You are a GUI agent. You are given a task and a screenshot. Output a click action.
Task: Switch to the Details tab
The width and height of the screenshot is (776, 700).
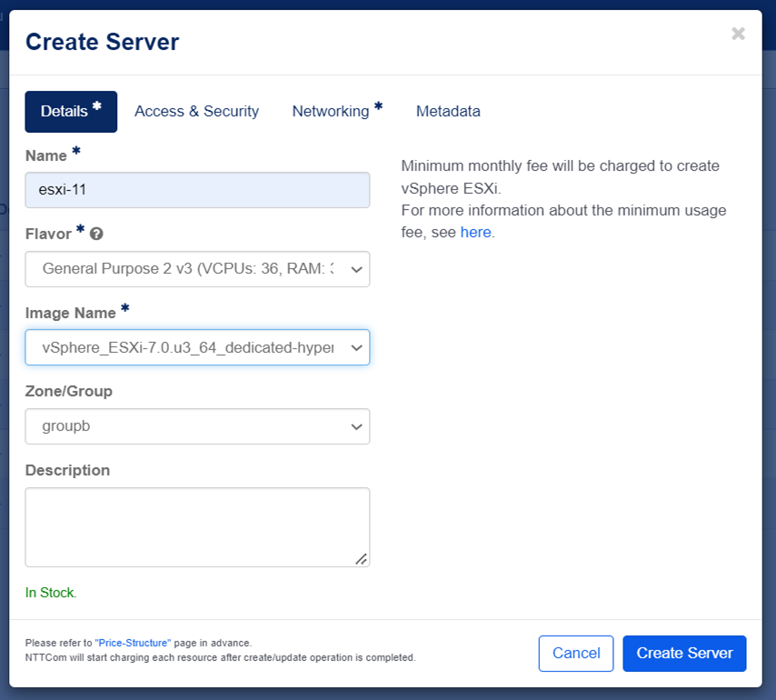(71, 112)
